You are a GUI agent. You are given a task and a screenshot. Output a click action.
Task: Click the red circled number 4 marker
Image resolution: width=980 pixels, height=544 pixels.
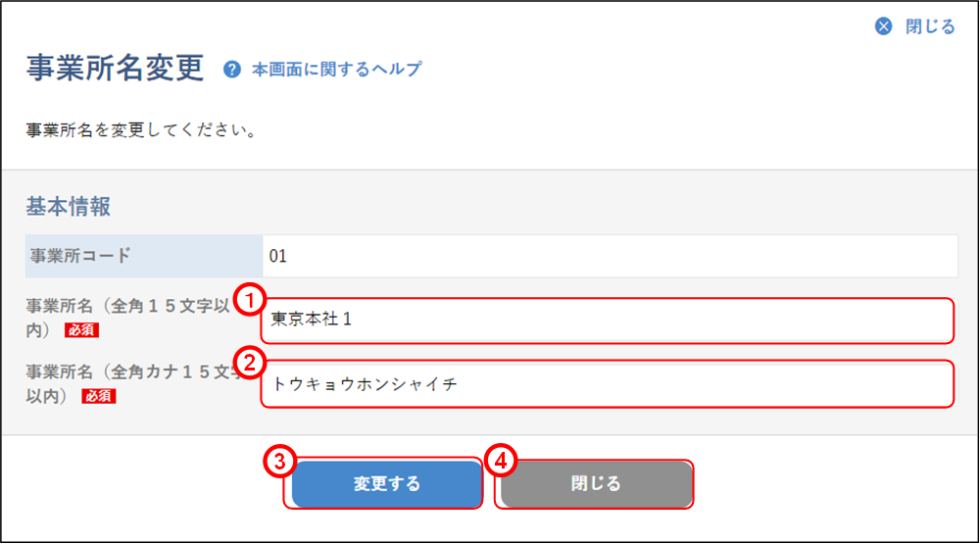pyautogui.click(x=501, y=461)
